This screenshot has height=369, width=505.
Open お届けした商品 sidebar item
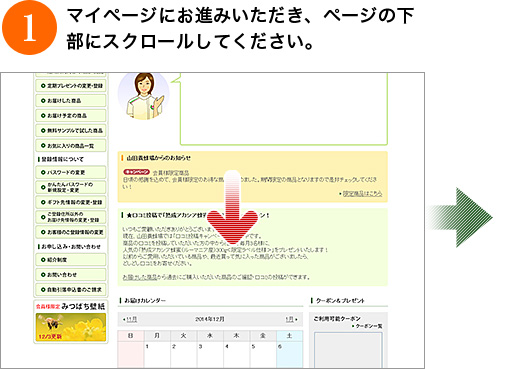71,101
